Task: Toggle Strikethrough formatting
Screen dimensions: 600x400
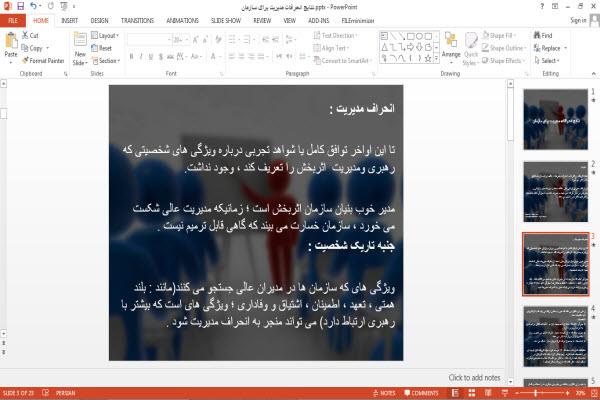Action: pyautogui.click(x=170, y=57)
